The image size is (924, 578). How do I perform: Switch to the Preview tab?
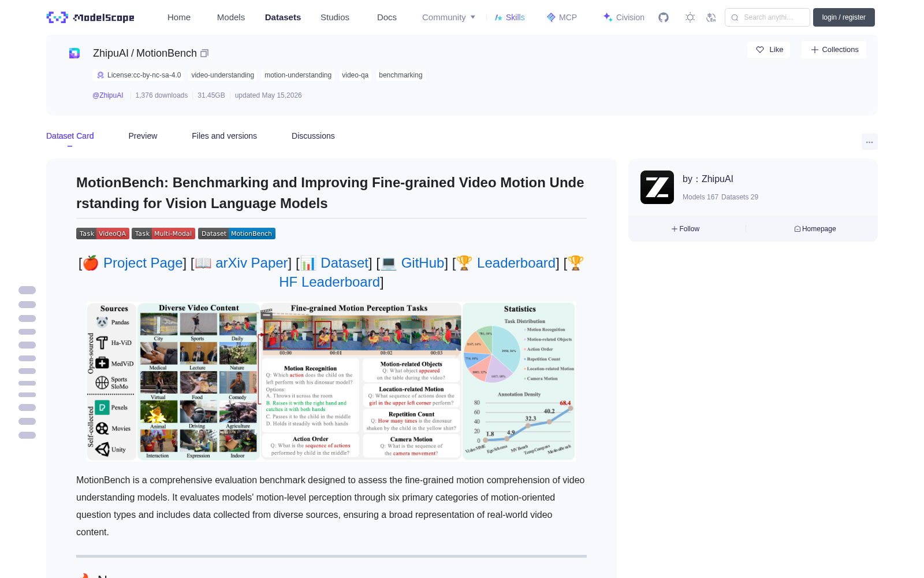(143, 136)
